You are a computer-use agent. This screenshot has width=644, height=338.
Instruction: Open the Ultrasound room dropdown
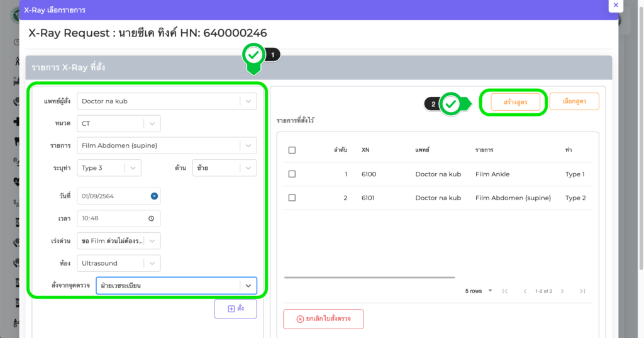152,263
